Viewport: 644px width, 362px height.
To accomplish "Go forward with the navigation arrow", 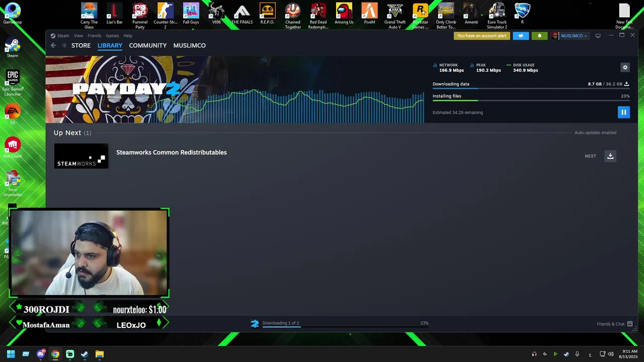I will click(x=64, y=45).
